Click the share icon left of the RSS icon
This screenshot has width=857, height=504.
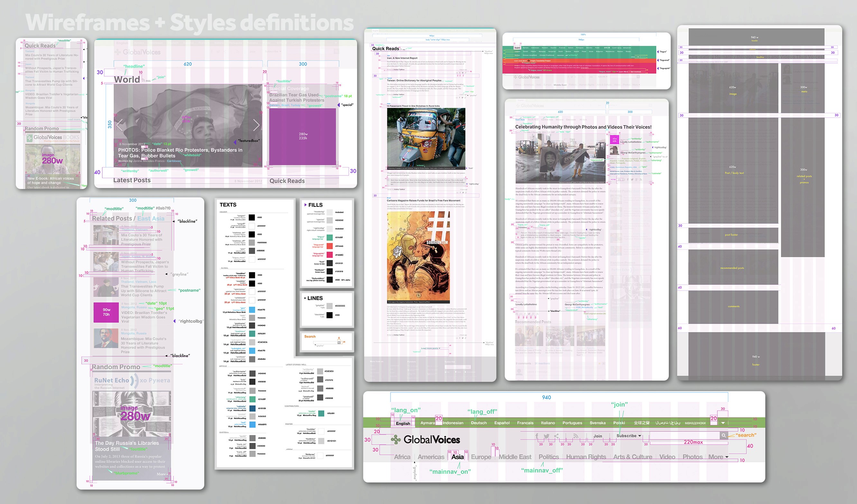(556, 436)
